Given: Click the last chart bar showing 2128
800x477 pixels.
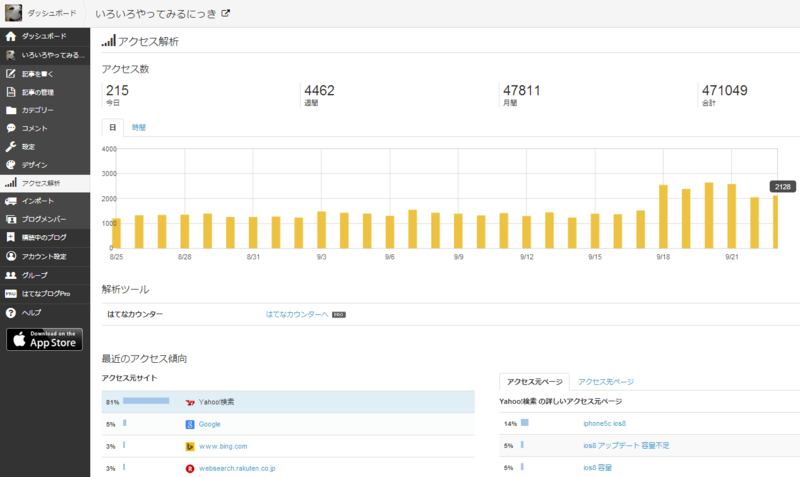Looking at the screenshot, I should [776, 222].
